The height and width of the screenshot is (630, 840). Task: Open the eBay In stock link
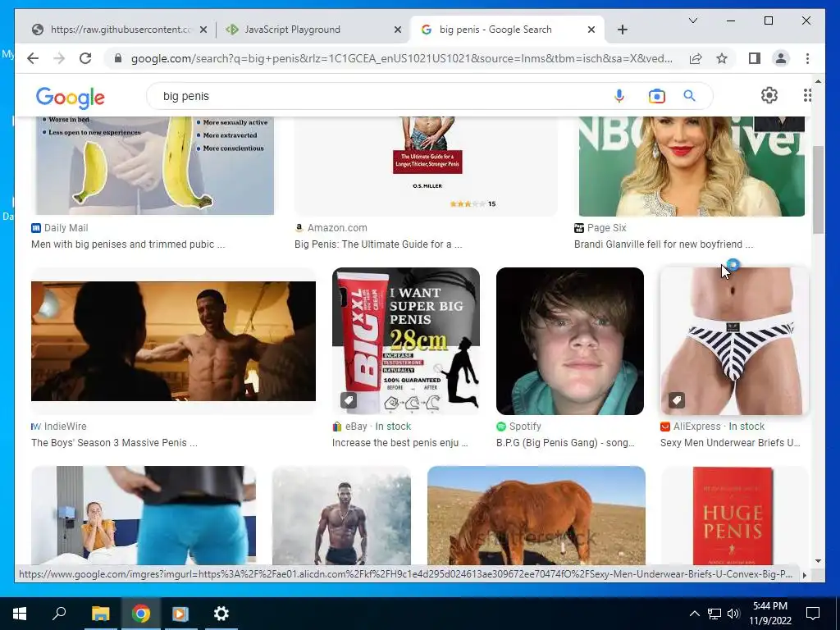click(x=372, y=427)
